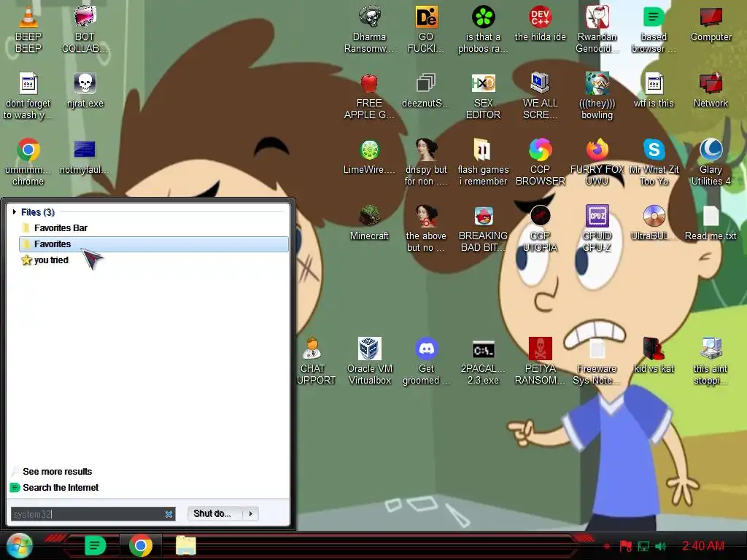Launch Oracle VM Virtualbox icon
747x560 pixels.
[369, 349]
